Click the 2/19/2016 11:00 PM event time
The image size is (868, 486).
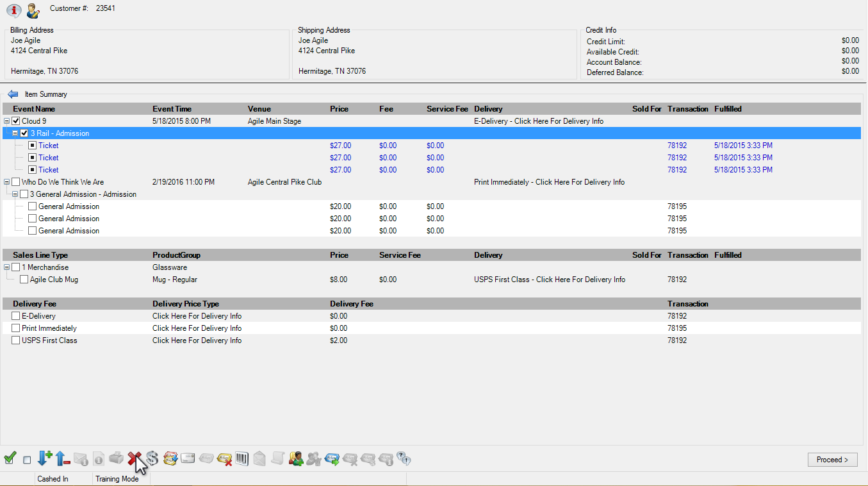tap(184, 182)
